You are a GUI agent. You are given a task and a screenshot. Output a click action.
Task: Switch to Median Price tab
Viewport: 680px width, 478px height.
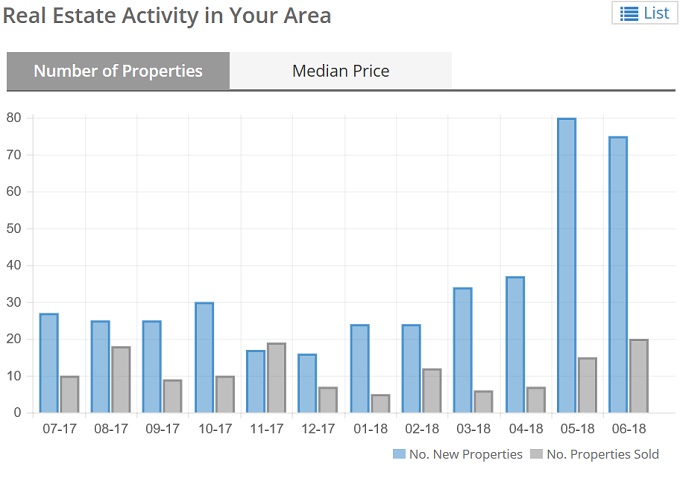(x=340, y=71)
